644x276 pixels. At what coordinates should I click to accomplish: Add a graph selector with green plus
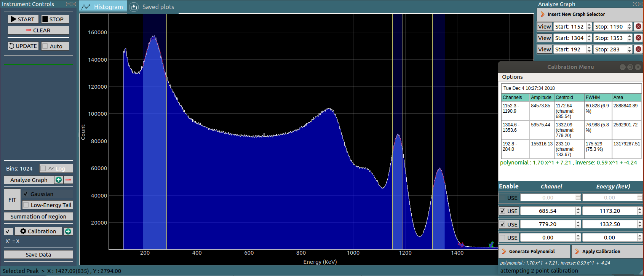59,180
